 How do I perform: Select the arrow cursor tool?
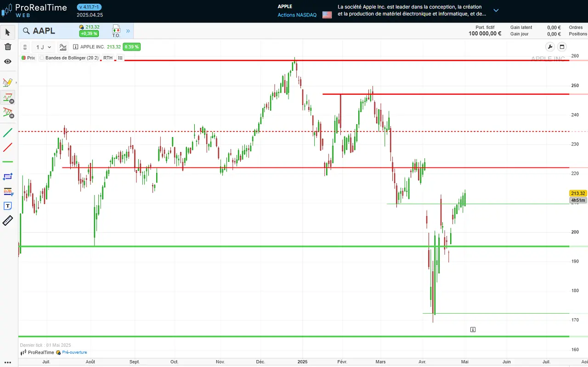tap(7, 32)
